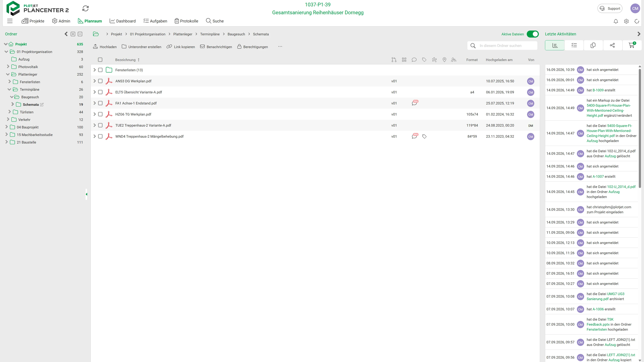This screenshot has width=644, height=362.
Task: Click the expand-all folders plus icon
Action: [73, 34]
